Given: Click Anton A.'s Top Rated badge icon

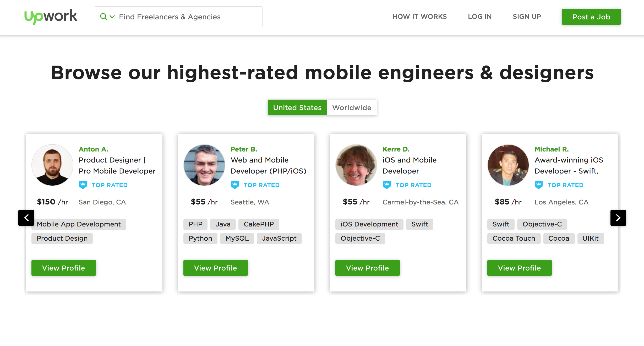Looking at the screenshot, I should (83, 185).
